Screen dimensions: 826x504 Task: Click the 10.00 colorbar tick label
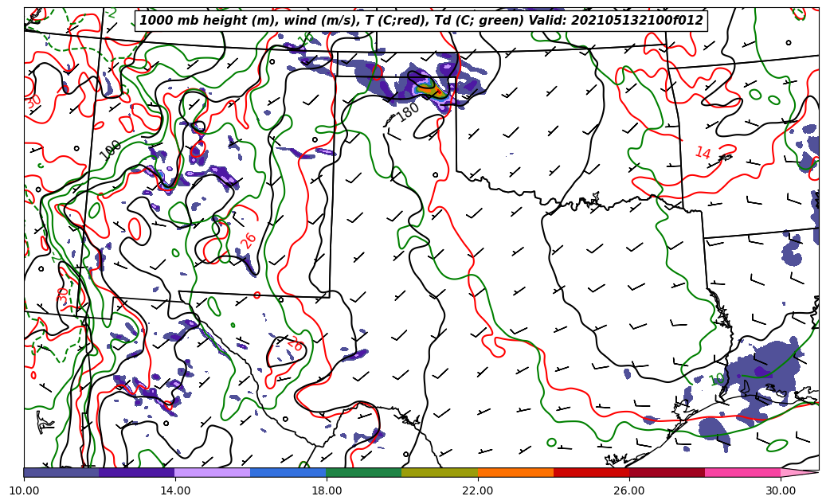pos(24,490)
